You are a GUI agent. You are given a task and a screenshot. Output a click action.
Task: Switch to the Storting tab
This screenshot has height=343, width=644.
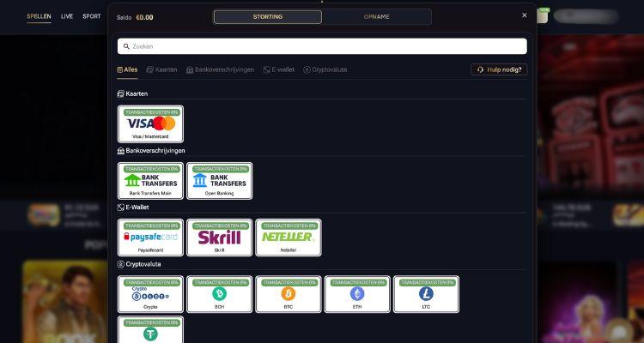(268, 16)
